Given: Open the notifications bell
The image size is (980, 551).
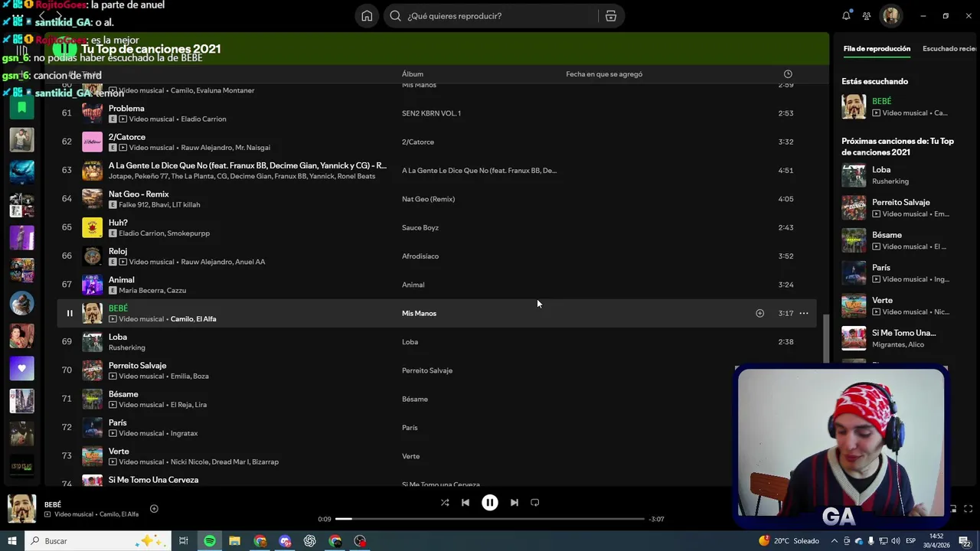Looking at the screenshot, I should click(846, 15).
